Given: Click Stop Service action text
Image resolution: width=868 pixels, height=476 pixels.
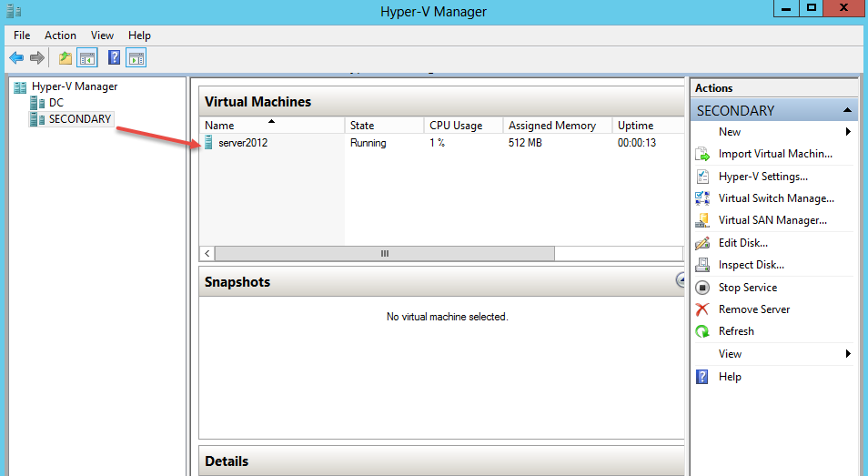Looking at the screenshot, I should (748, 288).
